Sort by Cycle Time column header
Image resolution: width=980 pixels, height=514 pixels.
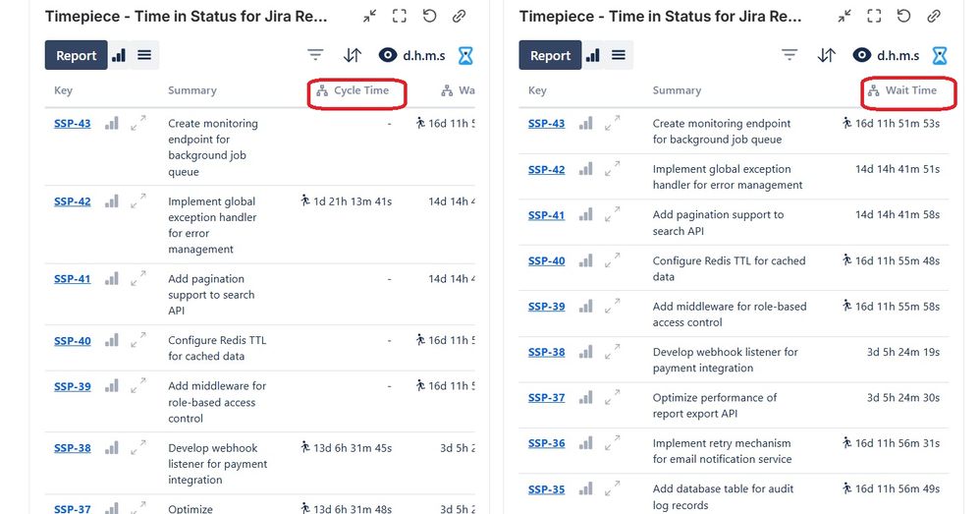(x=360, y=90)
